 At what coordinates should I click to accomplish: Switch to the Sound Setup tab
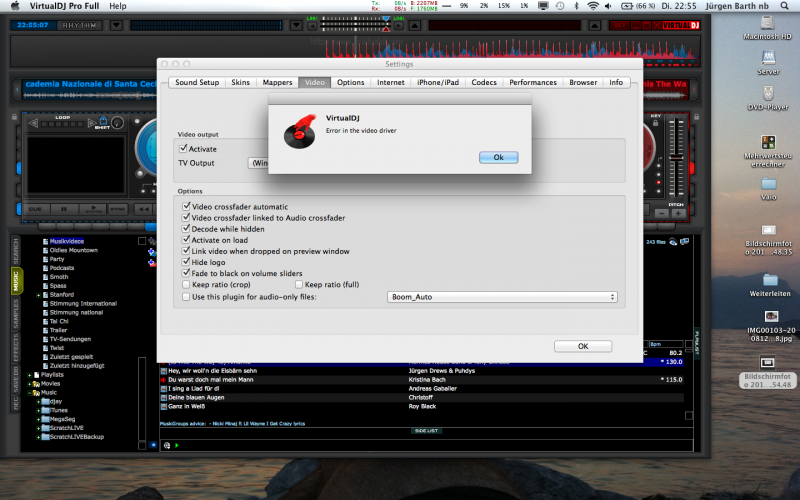pos(197,82)
